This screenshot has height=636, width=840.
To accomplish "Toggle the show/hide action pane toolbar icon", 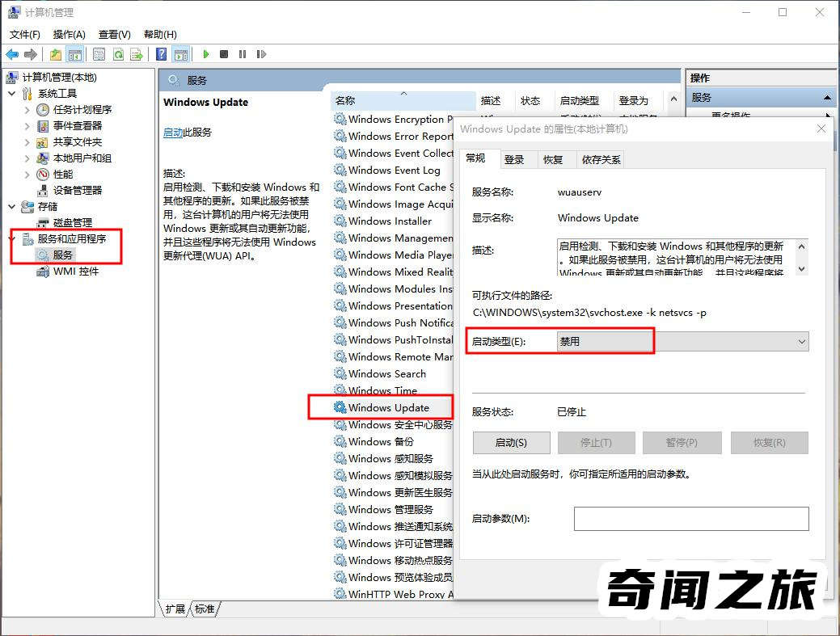I will pyautogui.click(x=181, y=54).
